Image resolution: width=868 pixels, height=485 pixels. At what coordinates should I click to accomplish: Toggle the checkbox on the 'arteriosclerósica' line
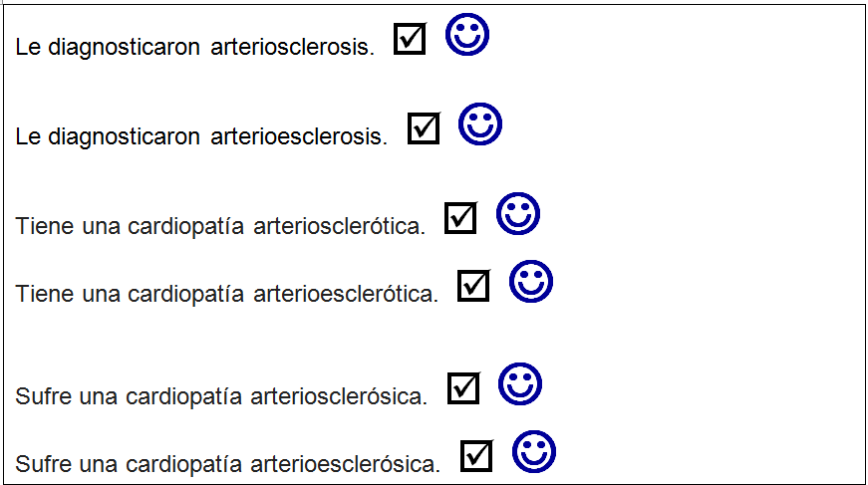[463, 387]
